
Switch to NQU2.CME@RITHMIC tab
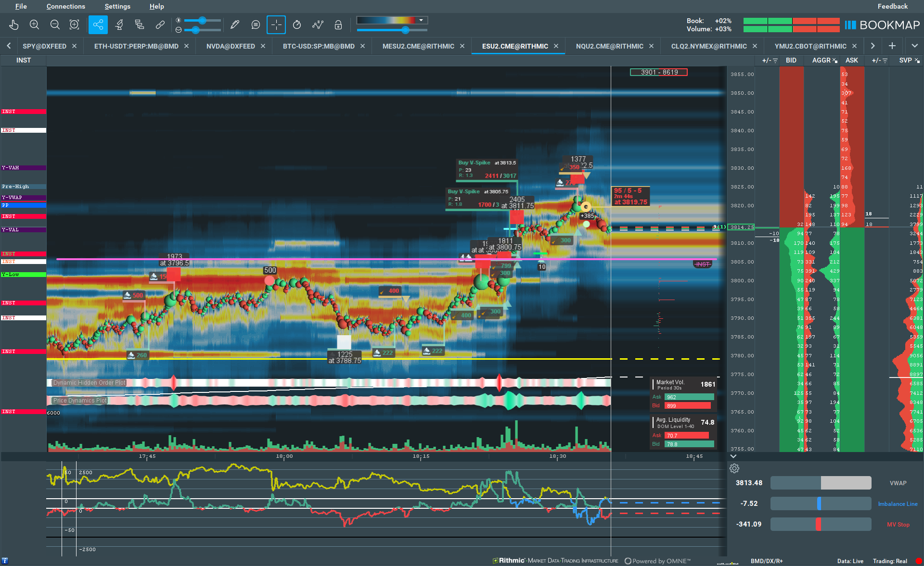click(x=609, y=46)
